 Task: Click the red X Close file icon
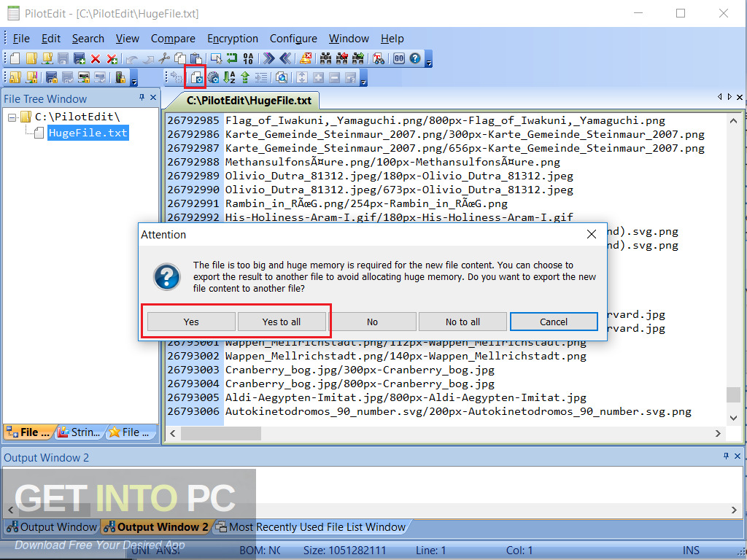click(96, 58)
